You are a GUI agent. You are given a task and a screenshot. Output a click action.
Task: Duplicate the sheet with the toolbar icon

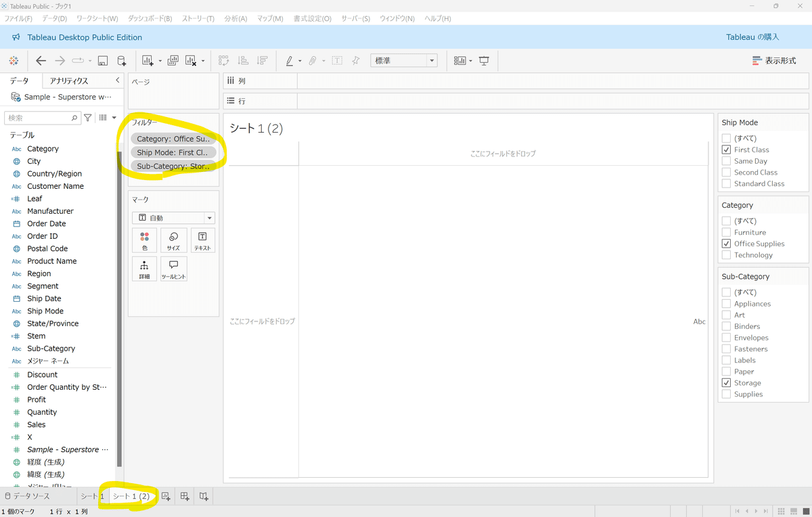[173, 61]
